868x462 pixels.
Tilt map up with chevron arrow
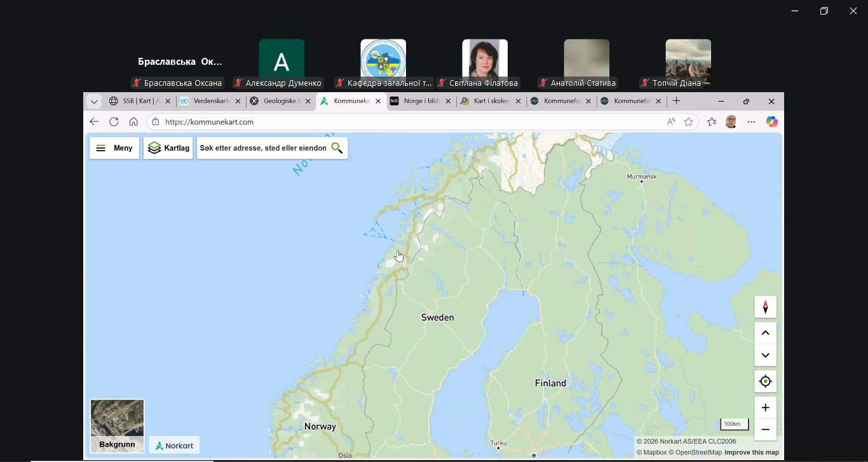(765, 333)
